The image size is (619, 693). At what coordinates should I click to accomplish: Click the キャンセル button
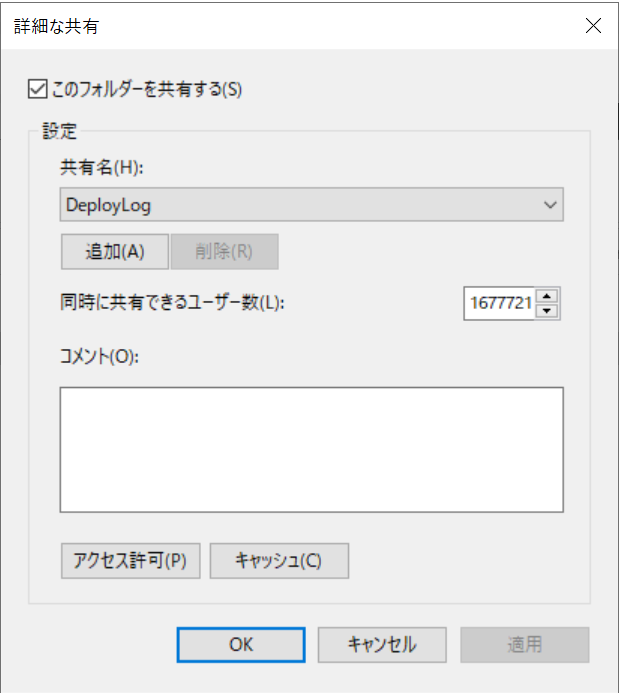tap(382, 645)
